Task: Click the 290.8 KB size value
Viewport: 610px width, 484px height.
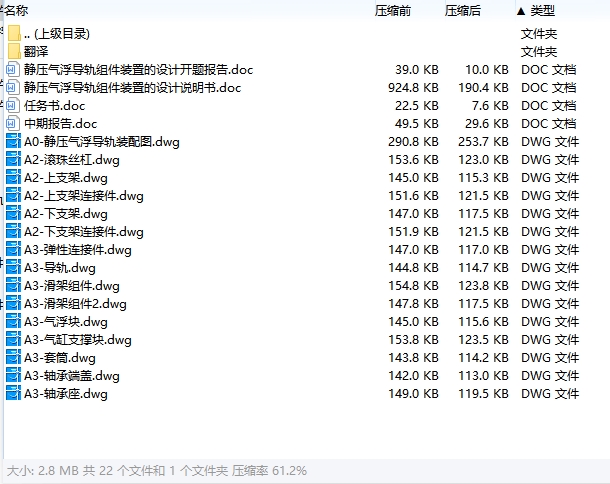Action: click(413, 142)
